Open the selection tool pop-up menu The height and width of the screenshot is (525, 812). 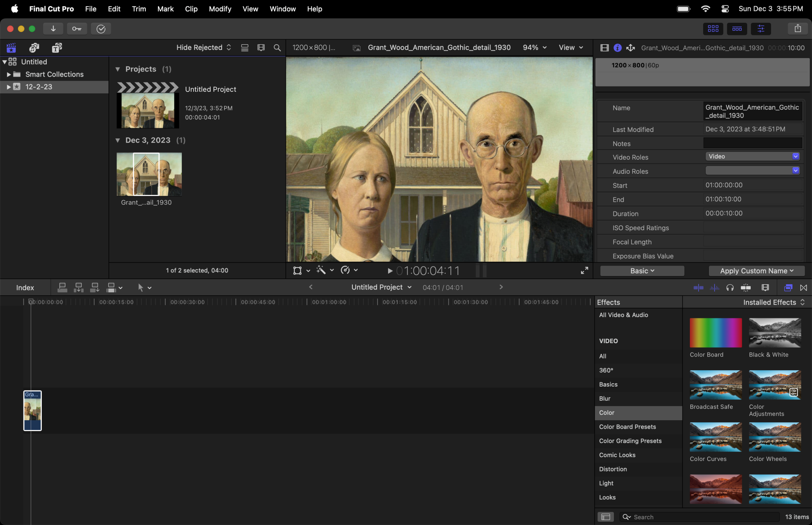click(x=145, y=287)
